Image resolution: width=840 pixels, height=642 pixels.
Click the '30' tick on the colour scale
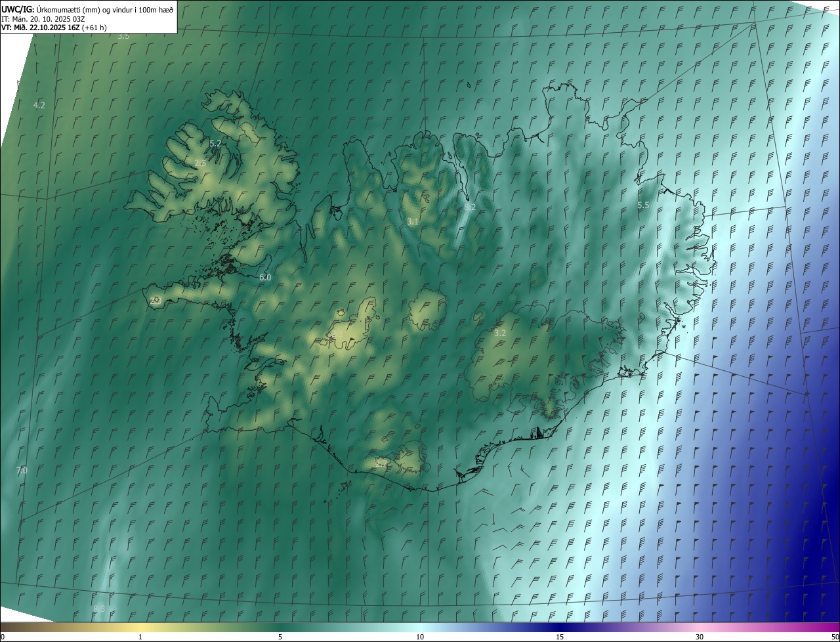(700, 637)
